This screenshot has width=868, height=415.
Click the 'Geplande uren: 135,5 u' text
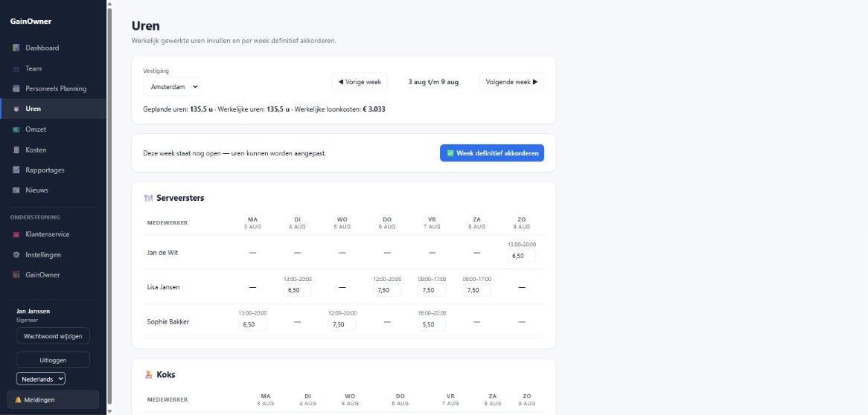(x=178, y=109)
